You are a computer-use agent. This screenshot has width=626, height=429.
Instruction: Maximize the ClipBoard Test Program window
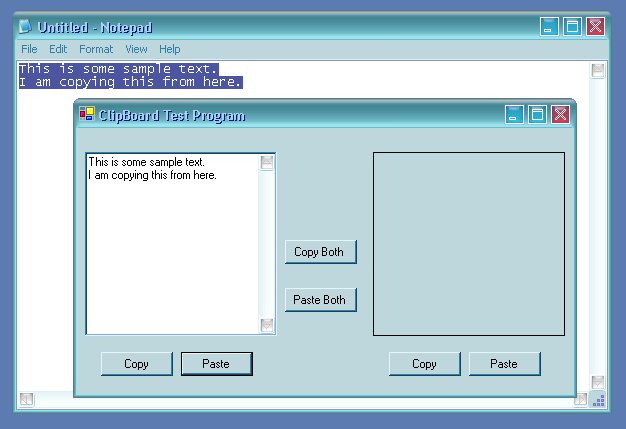point(537,115)
